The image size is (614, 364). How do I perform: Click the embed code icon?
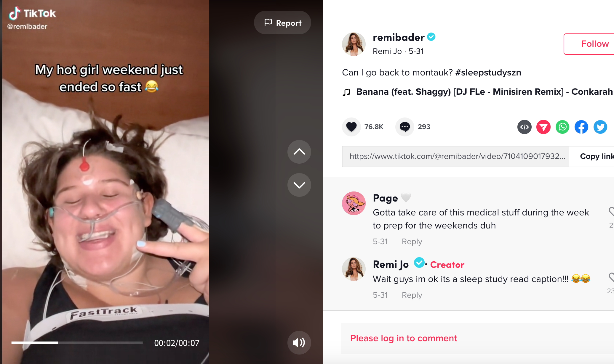(x=525, y=127)
